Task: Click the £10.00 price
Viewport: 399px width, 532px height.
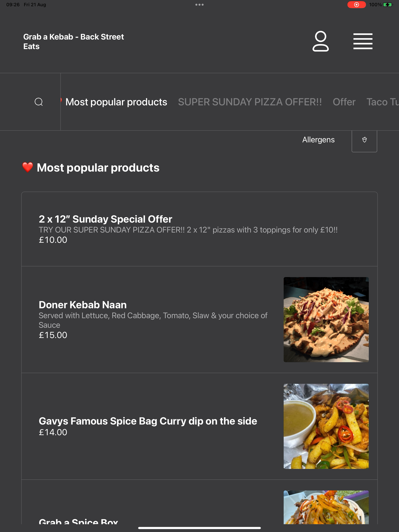Action: coord(53,240)
